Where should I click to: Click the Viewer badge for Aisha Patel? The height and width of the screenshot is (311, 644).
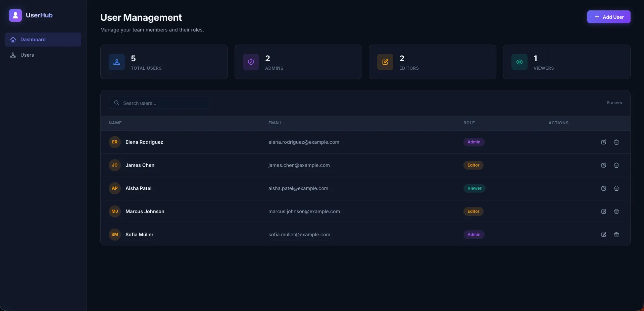point(474,188)
